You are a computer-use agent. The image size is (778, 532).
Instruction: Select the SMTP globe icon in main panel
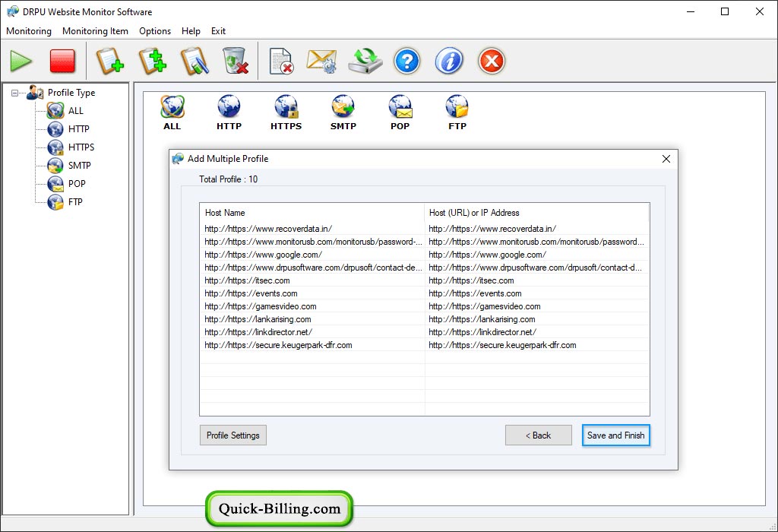click(x=343, y=112)
